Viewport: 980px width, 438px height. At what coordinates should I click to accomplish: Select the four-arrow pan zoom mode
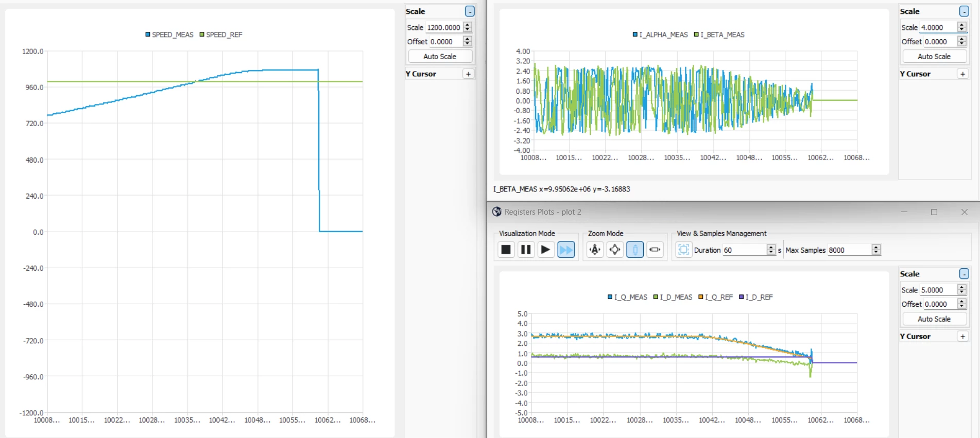click(615, 250)
